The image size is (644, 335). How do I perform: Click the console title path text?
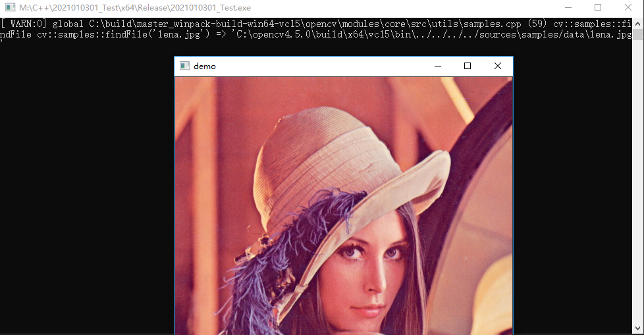point(135,8)
